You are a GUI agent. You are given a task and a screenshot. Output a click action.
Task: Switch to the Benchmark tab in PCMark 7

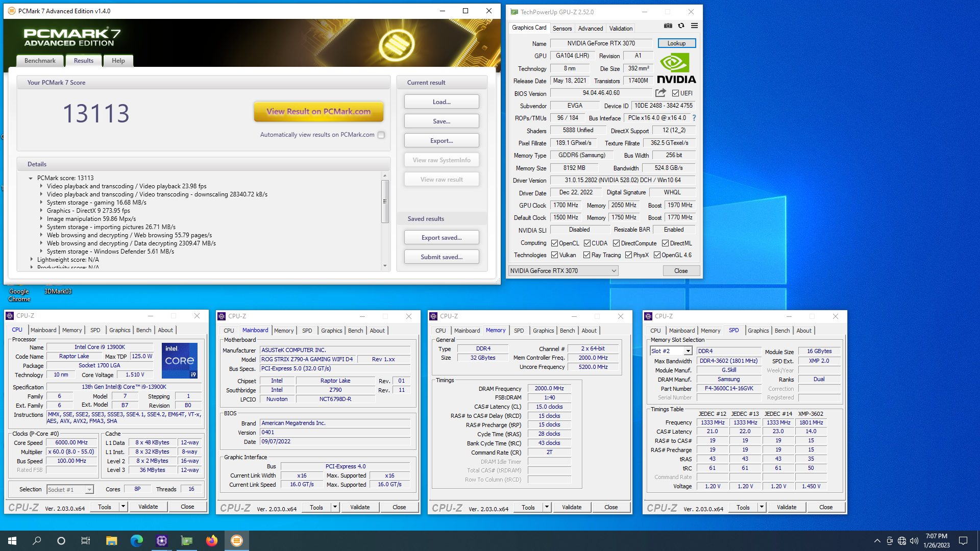tap(40, 61)
